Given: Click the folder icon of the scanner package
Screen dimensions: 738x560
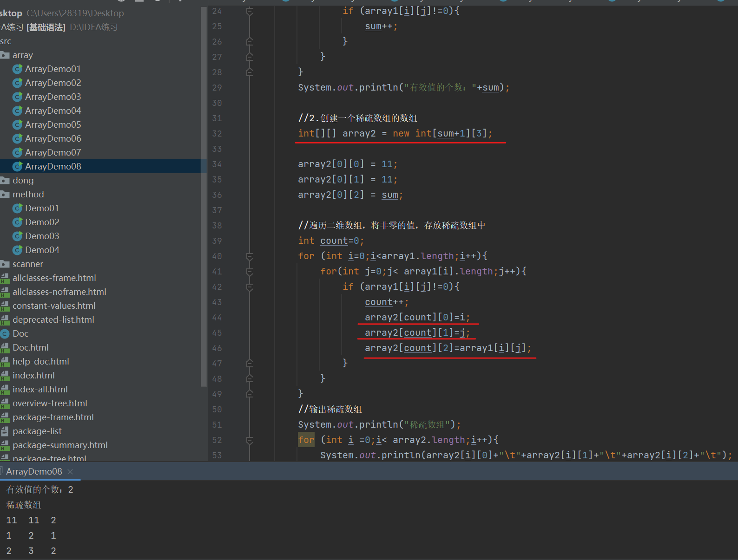Looking at the screenshot, I should coord(5,264).
